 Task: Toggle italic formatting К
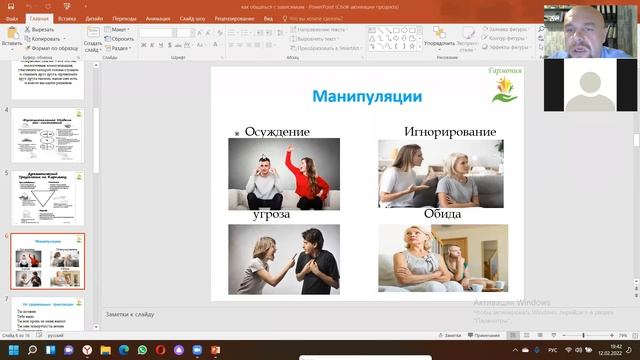[152, 45]
